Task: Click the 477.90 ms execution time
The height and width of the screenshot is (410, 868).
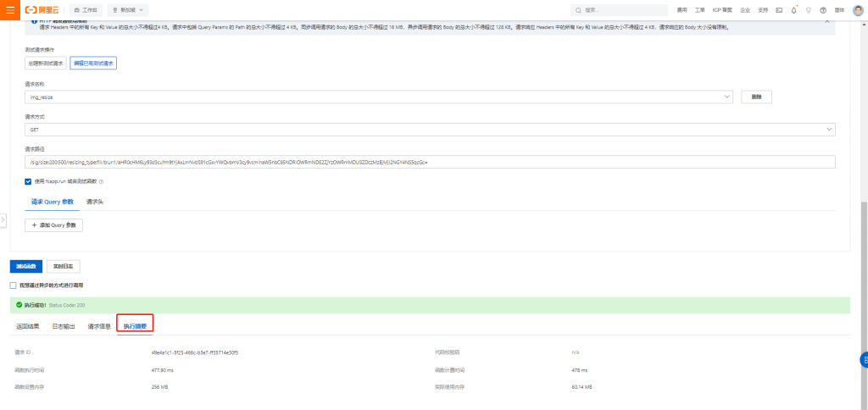Action: pyautogui.click(x=162, y=370)
